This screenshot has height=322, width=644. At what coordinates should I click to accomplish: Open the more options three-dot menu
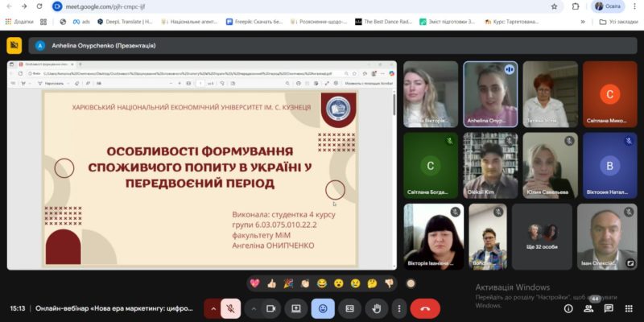tap(399, 308)
